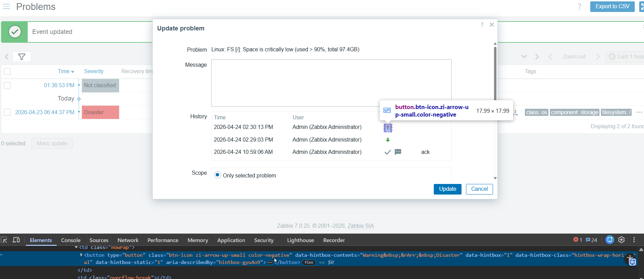Switch to the Console tab
Viewport: 644px width, 279px height.
[x=71, y=240]
